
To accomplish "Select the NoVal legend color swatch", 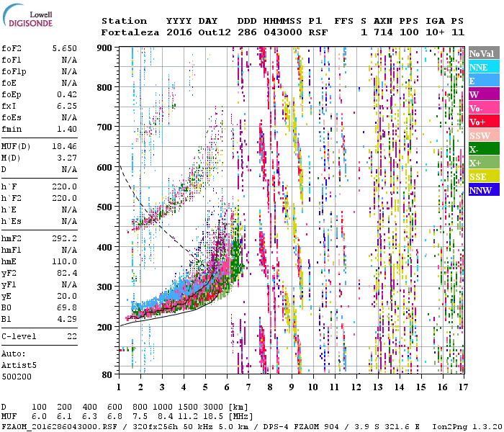I will click(x=484, y=53).
